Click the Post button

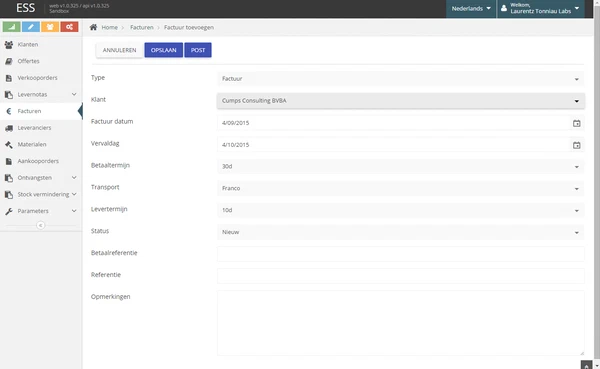coord(198,50)
